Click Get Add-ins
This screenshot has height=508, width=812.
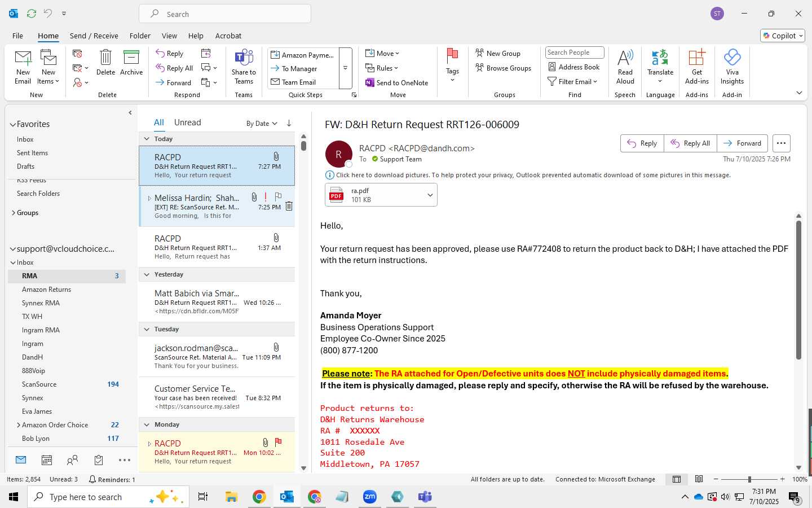point(697,67)
